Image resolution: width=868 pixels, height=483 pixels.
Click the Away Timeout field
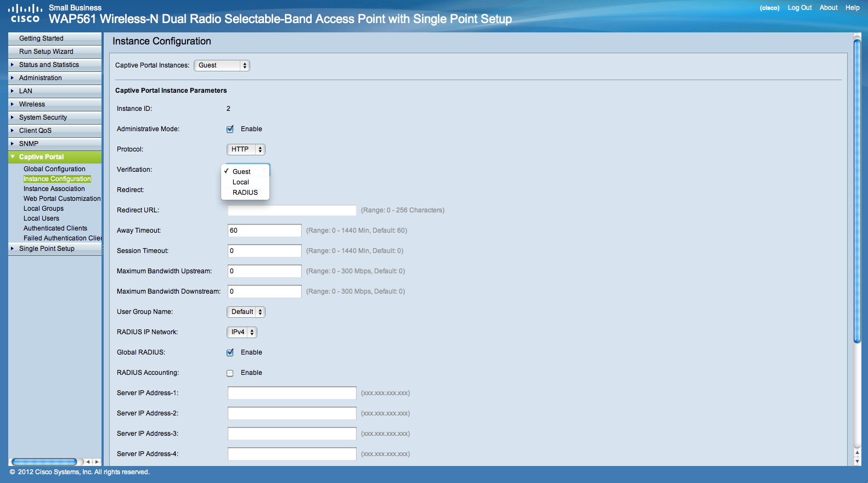(x=264, y=231)
